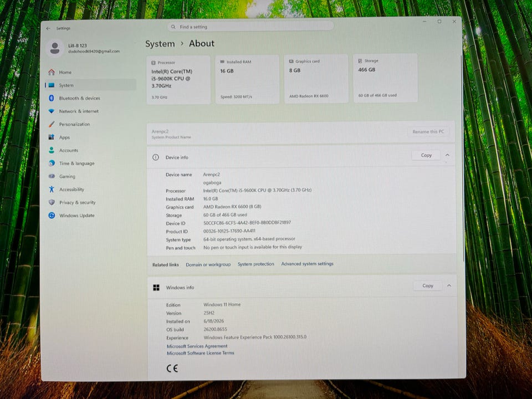Click the user profile avatar
The width and height of the screenshot is (532, 399).
click(x=55, y=48)
